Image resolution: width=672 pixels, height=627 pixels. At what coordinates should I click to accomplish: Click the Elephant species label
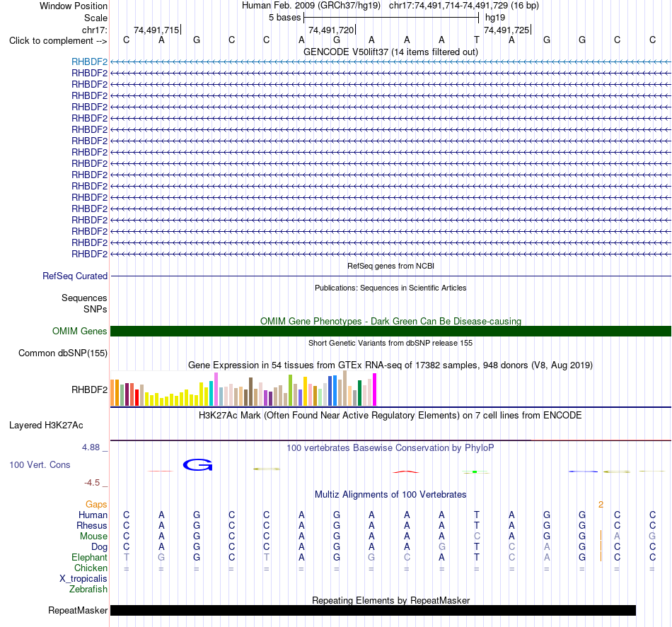90,557
